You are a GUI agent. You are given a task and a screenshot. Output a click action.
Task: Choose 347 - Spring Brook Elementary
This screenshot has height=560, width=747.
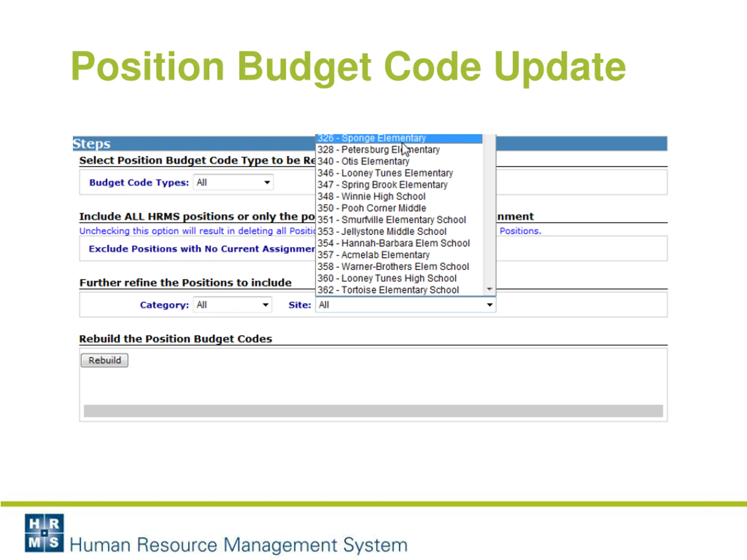[399, 185]
